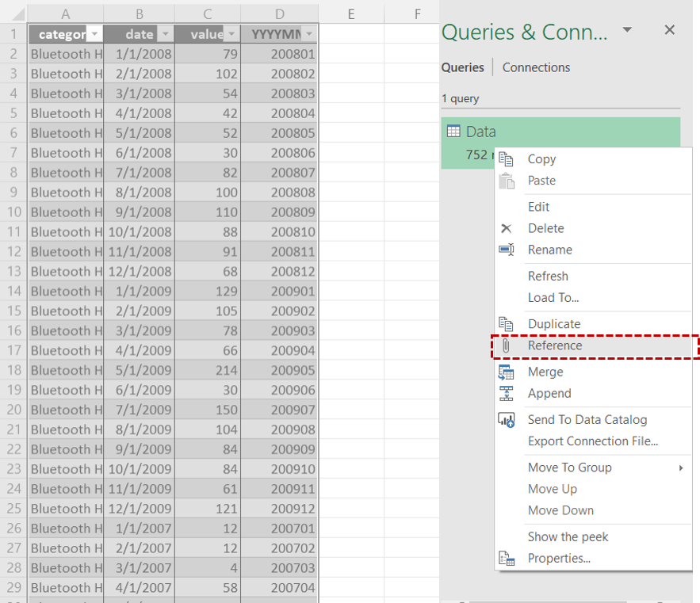Open Queries & Connections pane options arrow
Image resolution: width=700 pixels, height=603 pixels.
tap(627, 30)
